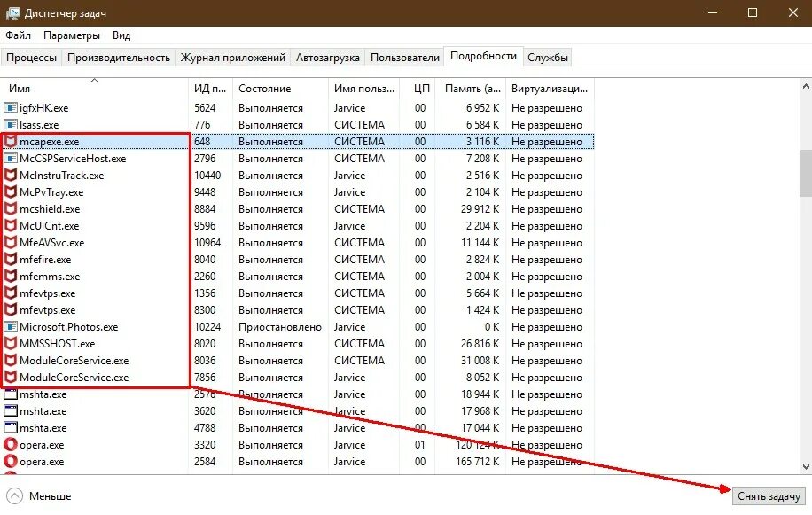Click the mshta.exe icon with PID 4788
The image size is (812, 515).
click(x=11, y=427)
